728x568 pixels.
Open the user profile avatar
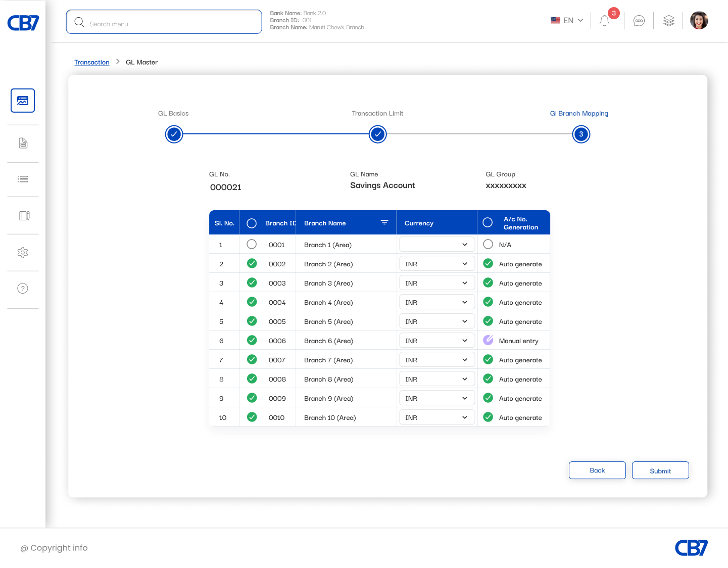tap(699, 20)
